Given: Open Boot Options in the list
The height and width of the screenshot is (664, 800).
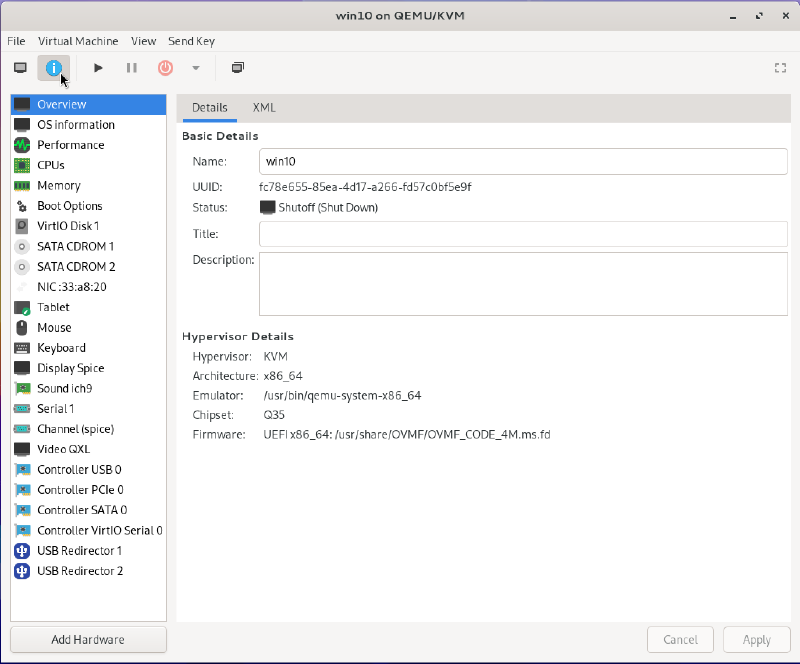Looking at the screenshot, I should 88,206.
